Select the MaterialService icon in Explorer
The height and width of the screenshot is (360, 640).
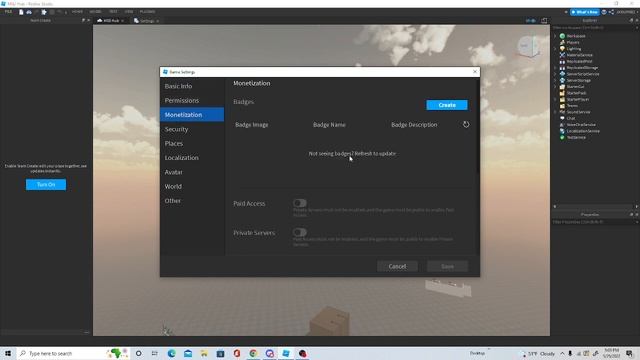pos(562,55)
